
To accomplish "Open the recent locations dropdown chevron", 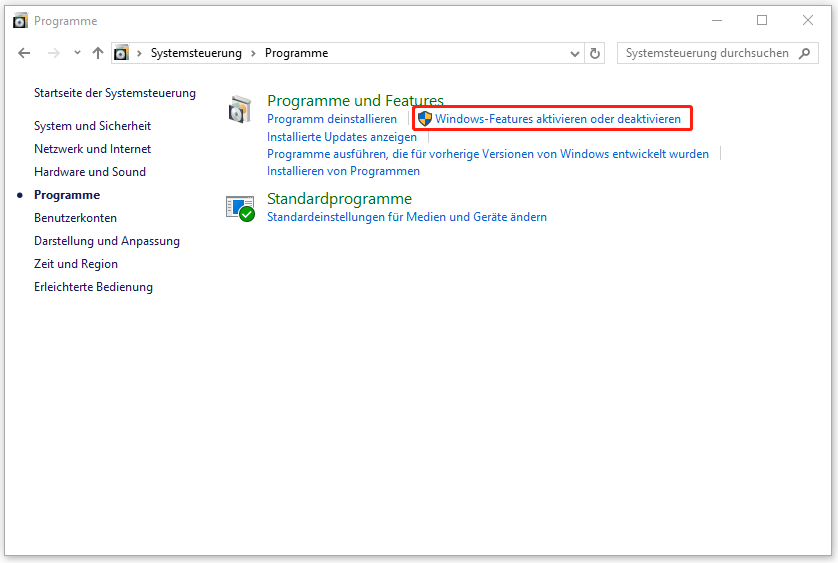I will pos(77,53).
